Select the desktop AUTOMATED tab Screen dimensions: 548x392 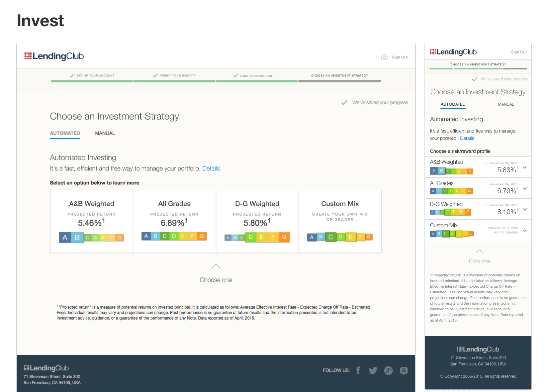click(65, 133)
